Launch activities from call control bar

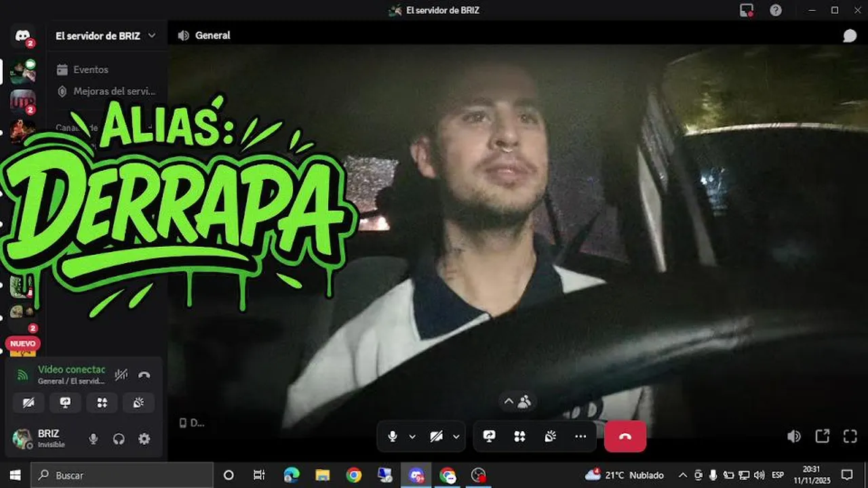[519, 436]
